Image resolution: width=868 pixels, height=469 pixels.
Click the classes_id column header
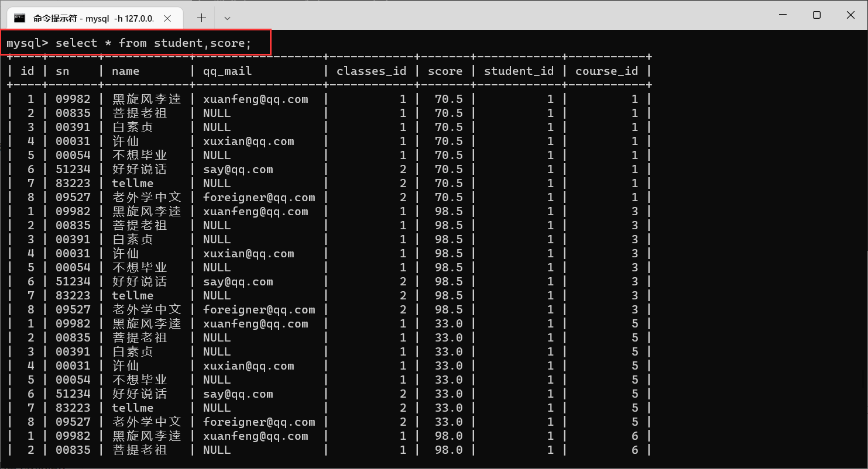point(371,71)
